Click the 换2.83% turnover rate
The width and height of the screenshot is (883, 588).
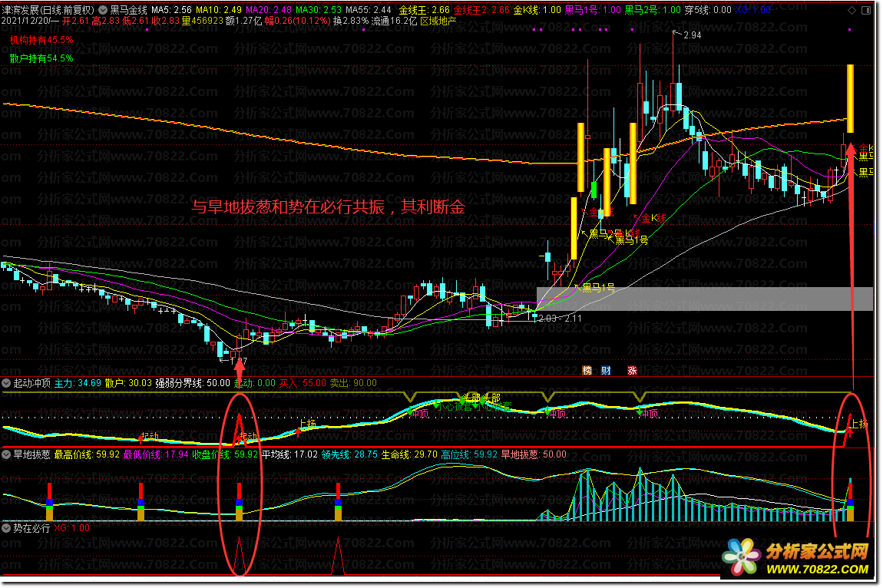click(x=351, y=21)
